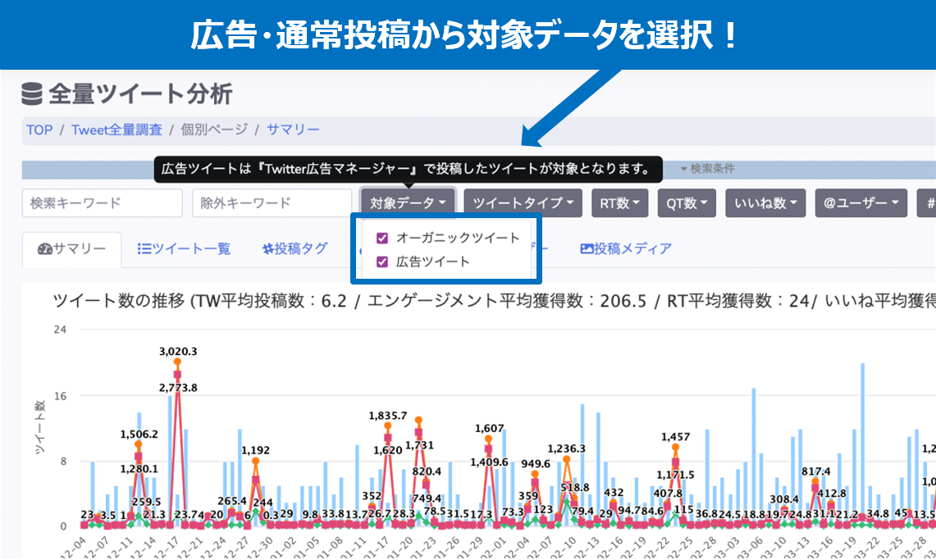Screen dimensions: 936x560
Task: Expand the いいね数 filter dropdown
Action: click(765, 203)
